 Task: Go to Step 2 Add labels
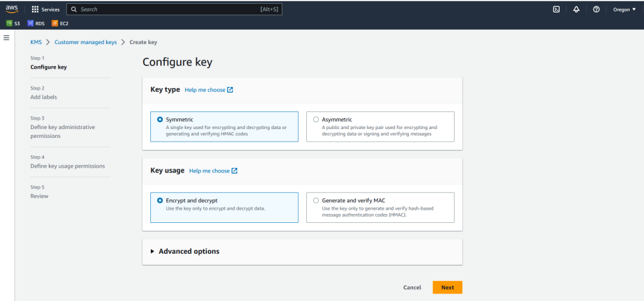(43, 97)
